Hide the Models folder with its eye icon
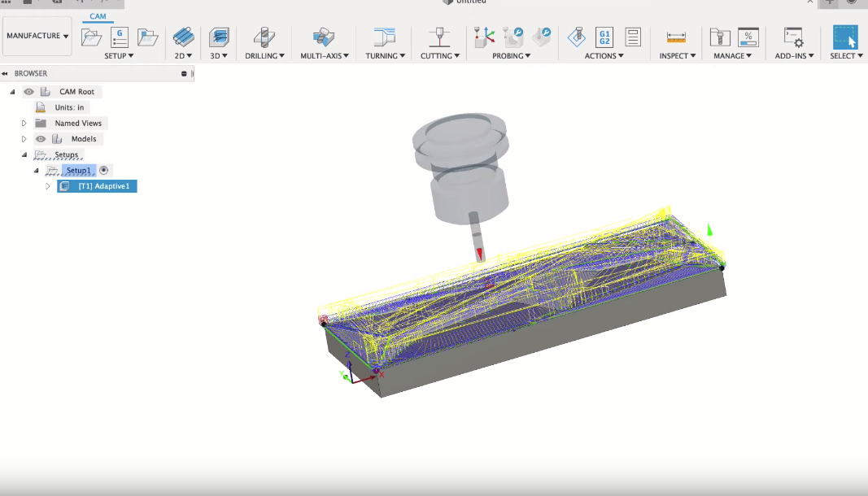Screen dimensions: 868x496 point(40,138)
